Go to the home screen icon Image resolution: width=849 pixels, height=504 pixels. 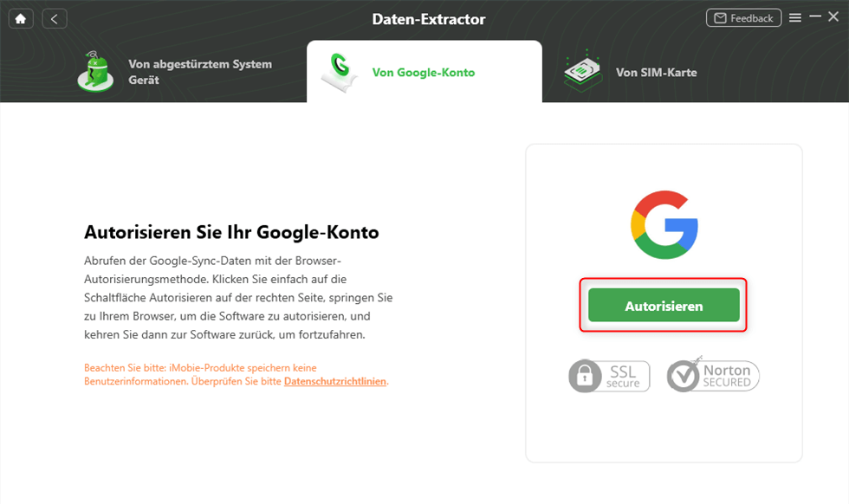coord(21,19)
